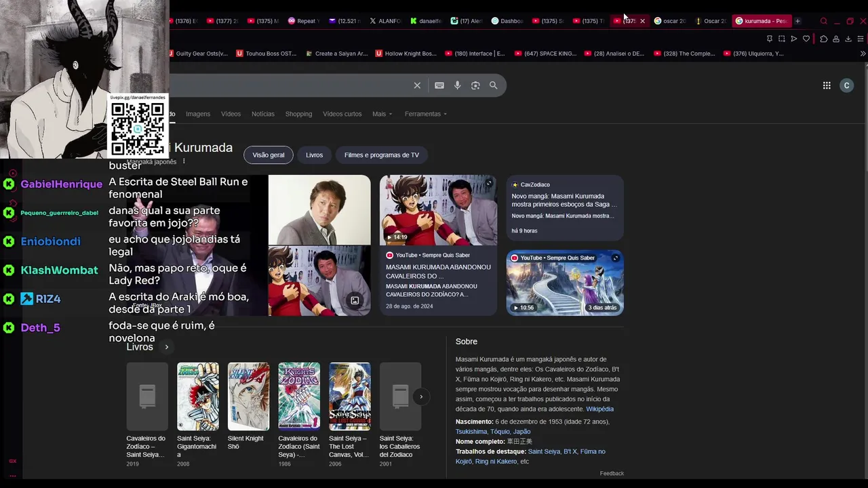This screenshot has height=488, width=868.
Task: Open the SPACE KING bookmark
Action: (545, 54)
